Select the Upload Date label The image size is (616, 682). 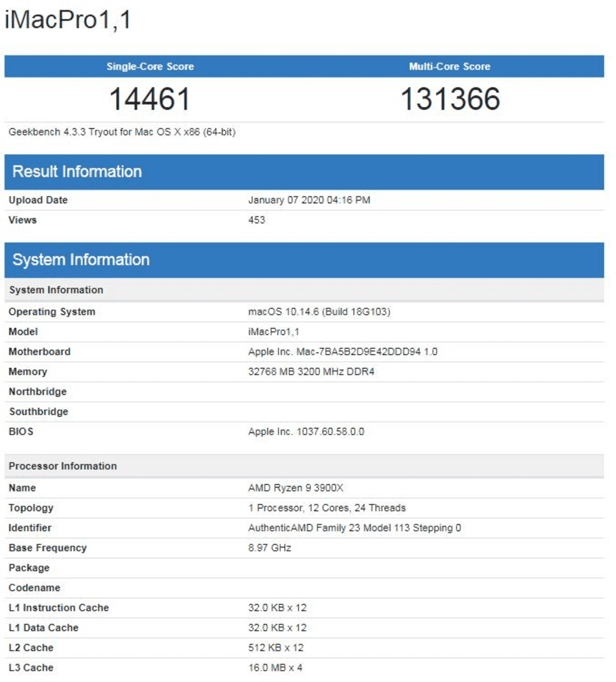[38, 200]
